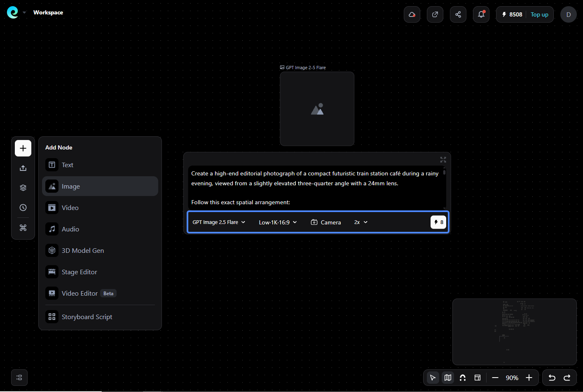Select Video Editor Beta in Add Node menu
This screenshot has height=392, width=583.
point(100,293)
